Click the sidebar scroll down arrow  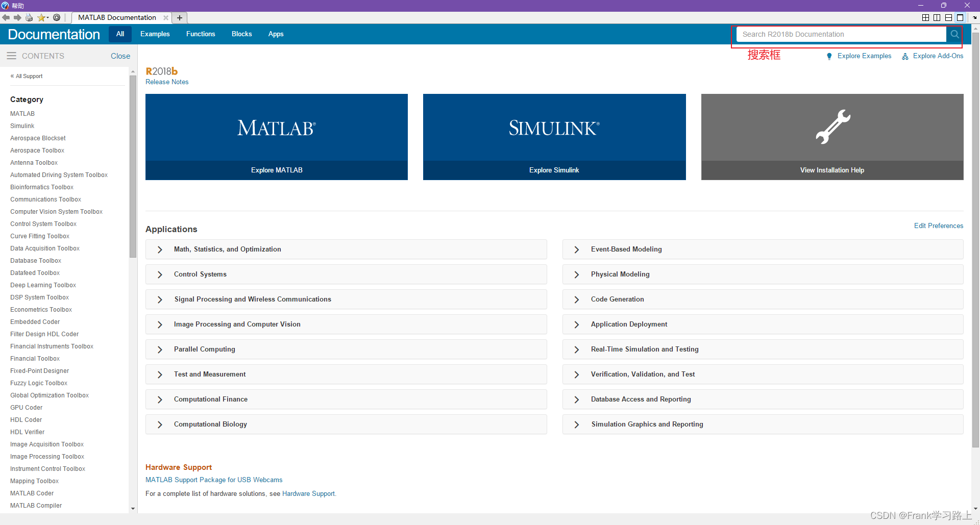(133, 509)
